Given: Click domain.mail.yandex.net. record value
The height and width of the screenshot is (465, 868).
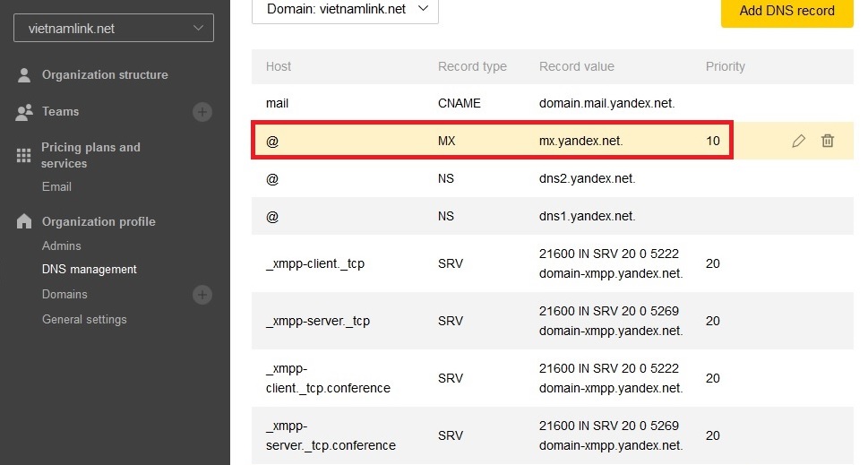Looking at the screenshot, I should pyautogui.click(x=606, y=103).
